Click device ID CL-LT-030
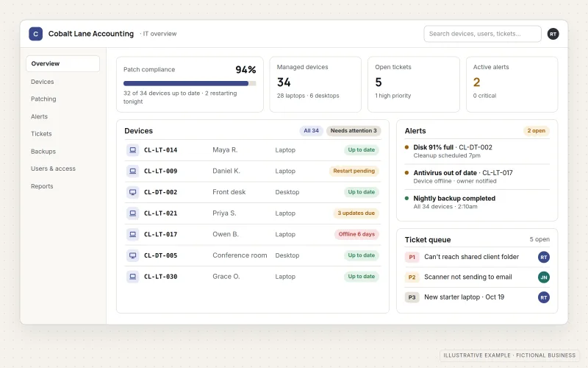 (160, 277)
